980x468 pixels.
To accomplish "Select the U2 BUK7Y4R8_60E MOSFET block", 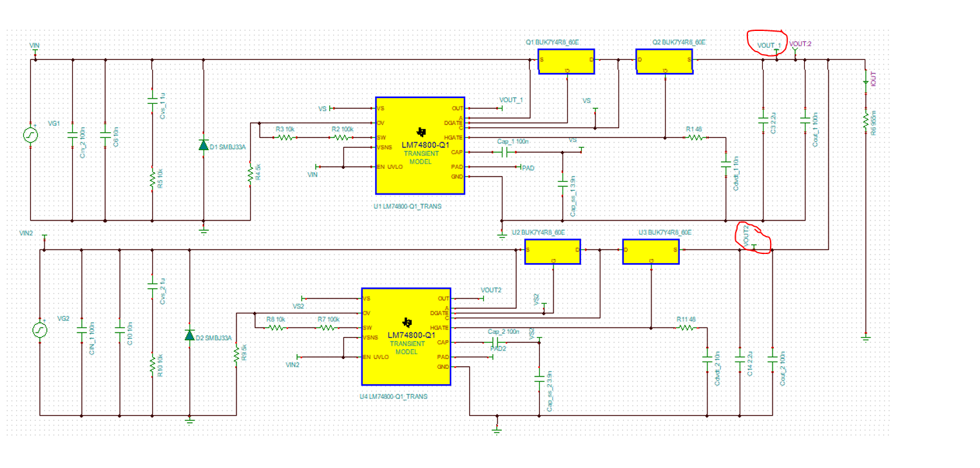I will point(552,251).
